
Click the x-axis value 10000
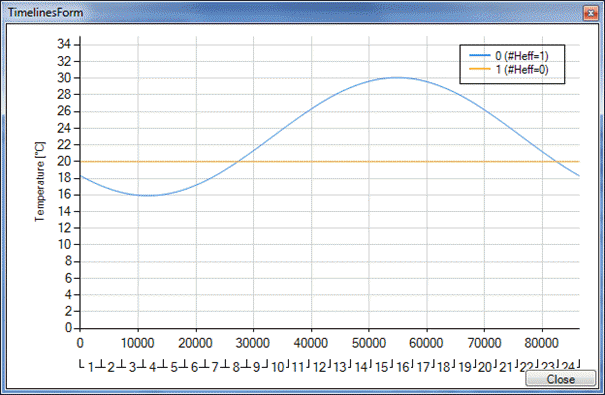click(138, 343)
